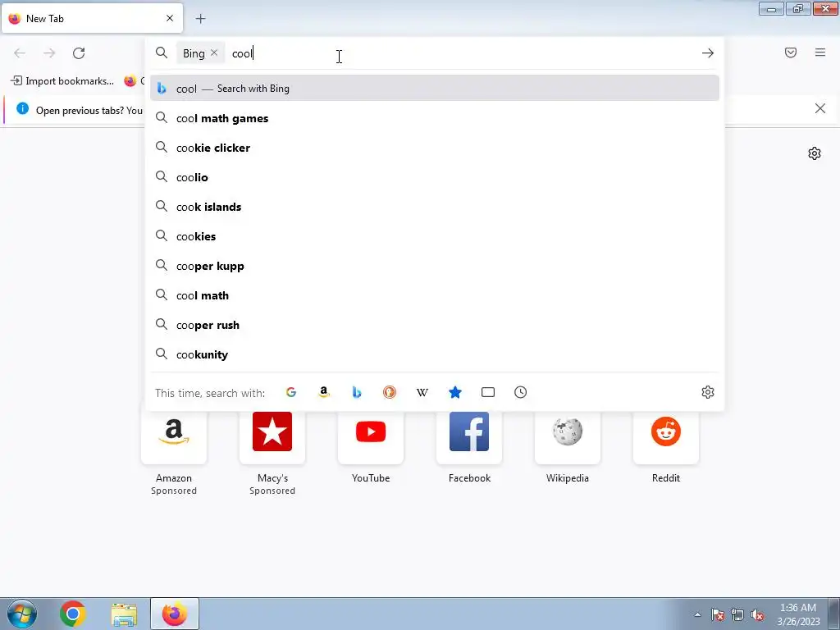840x630 pixels.
Task: Search with Bing one-off icon
Action: point(356,392)
